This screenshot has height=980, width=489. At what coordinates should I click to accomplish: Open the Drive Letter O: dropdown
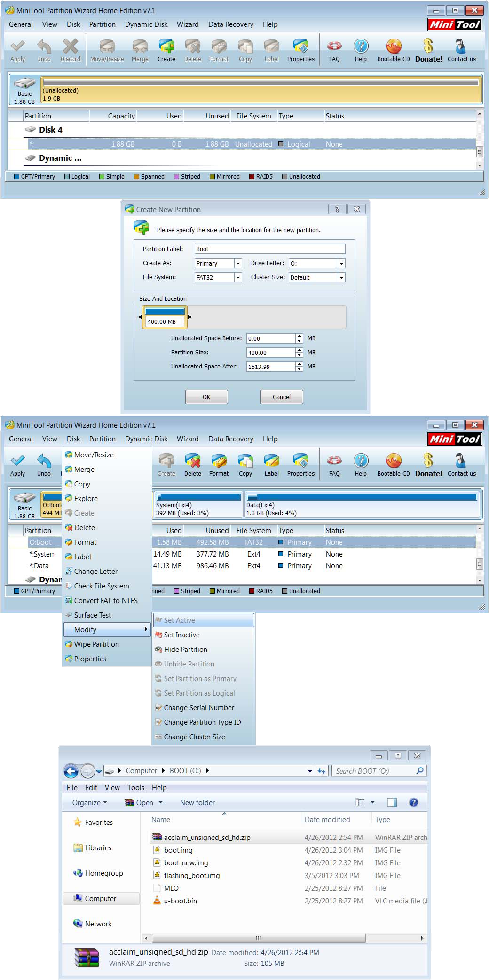click(341, 263)
